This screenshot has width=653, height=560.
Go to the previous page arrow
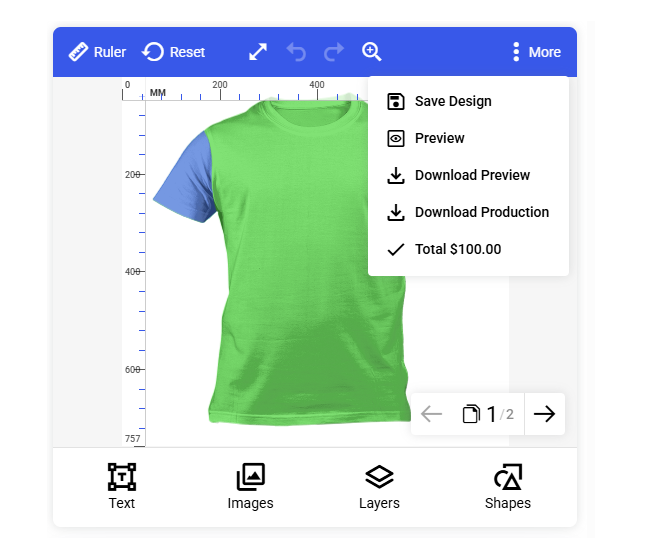pyautogui.click(x=431, y=414)
